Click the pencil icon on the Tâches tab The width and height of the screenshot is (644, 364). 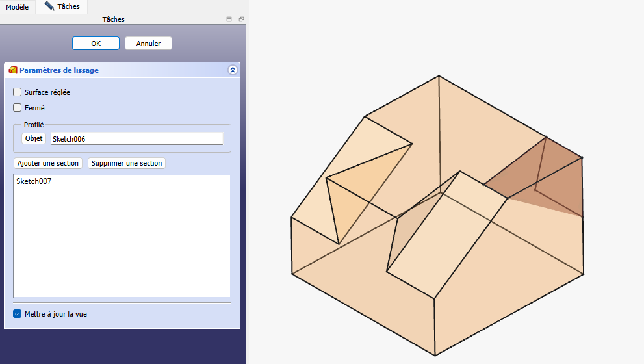(x=49, y=6)
